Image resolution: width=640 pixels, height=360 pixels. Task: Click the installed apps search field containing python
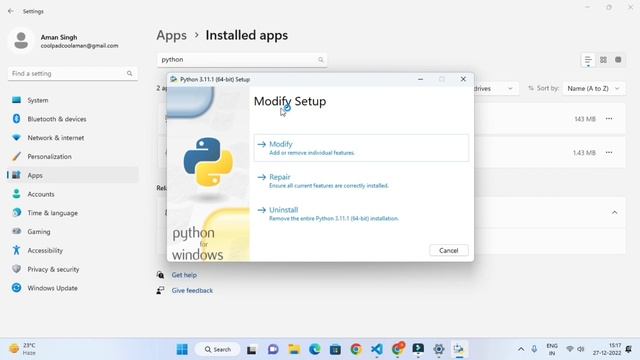click(x=242, y=60)
